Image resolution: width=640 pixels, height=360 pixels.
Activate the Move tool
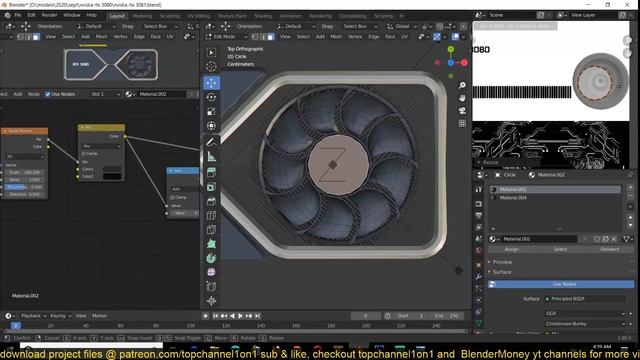(211, 83)
